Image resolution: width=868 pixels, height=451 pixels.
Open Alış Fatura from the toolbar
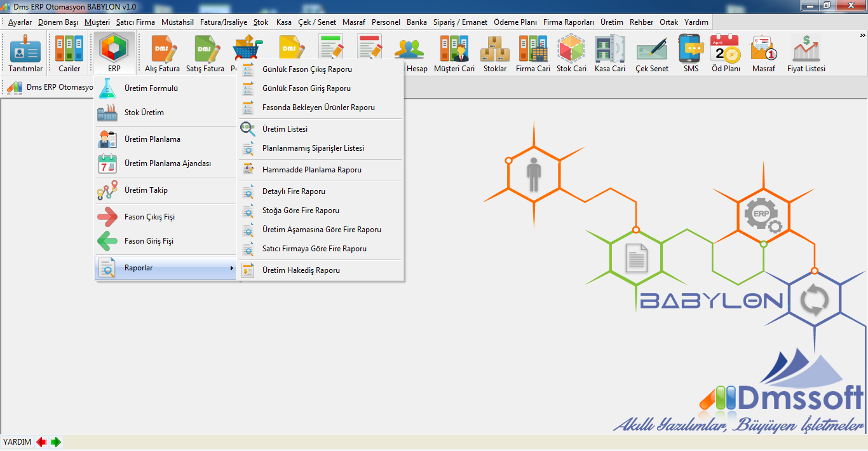(162, 53)
